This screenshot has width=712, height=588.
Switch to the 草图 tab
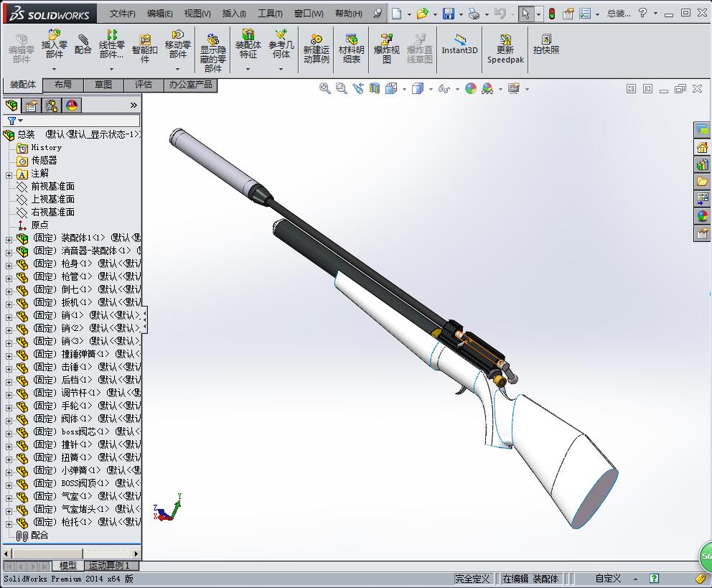click(x=103, y=85)
